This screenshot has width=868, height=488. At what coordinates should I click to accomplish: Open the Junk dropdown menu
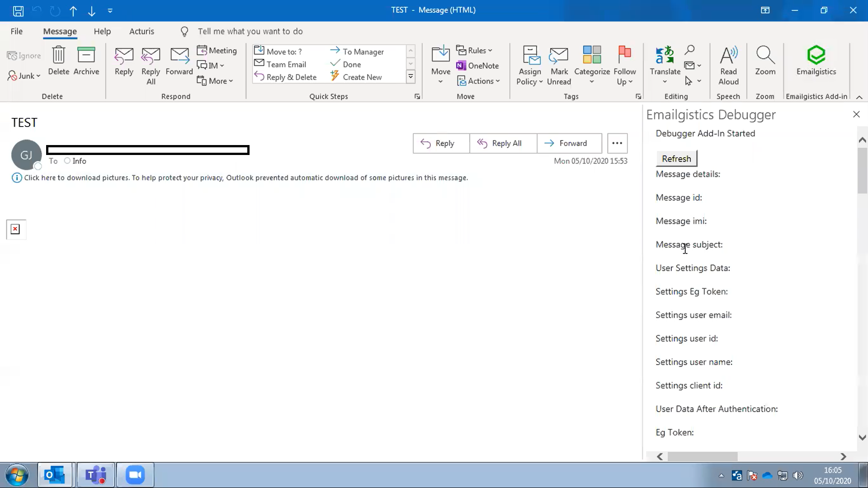pyautogui.click(x=24, y=76)
